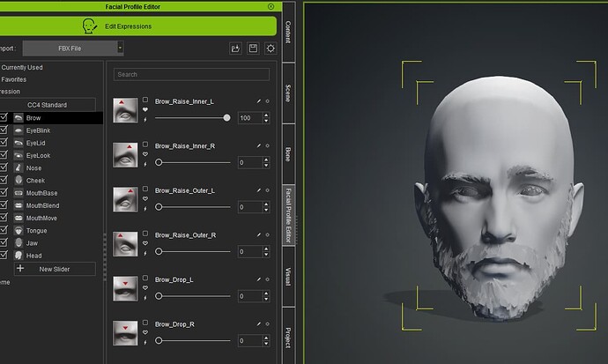Toggle the Brow category checkbox
Image resolution: width=608 pixels, height=364 pixels.
pyautogui.click(x=4, y=117)
